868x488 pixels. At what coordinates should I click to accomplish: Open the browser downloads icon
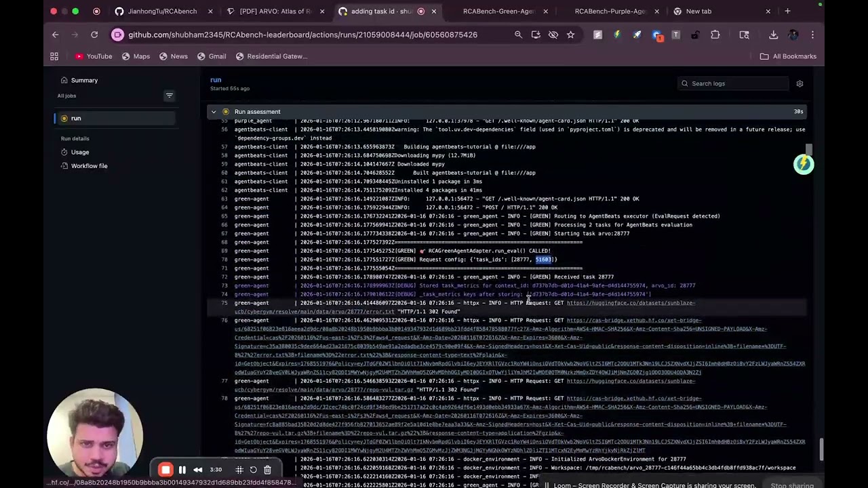pos(774,35)
